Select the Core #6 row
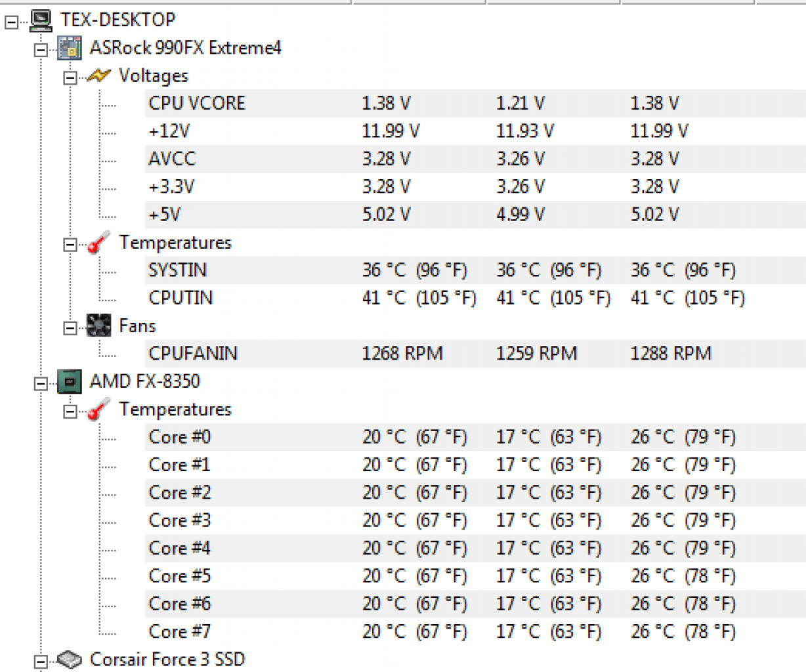 click(475, 604)
